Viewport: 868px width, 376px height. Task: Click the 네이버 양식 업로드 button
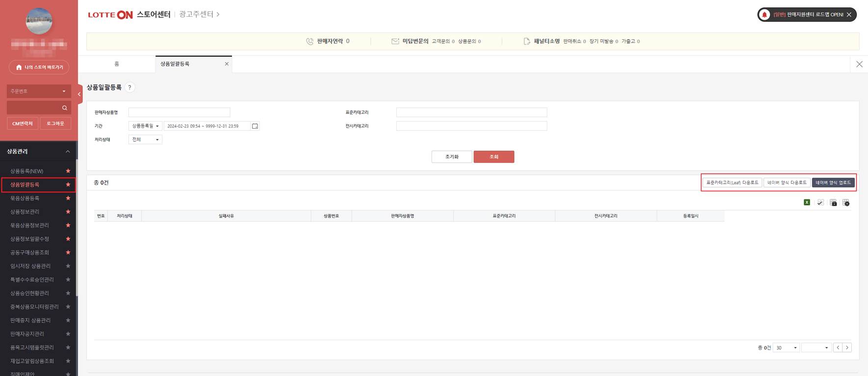[x=833, y=183]
